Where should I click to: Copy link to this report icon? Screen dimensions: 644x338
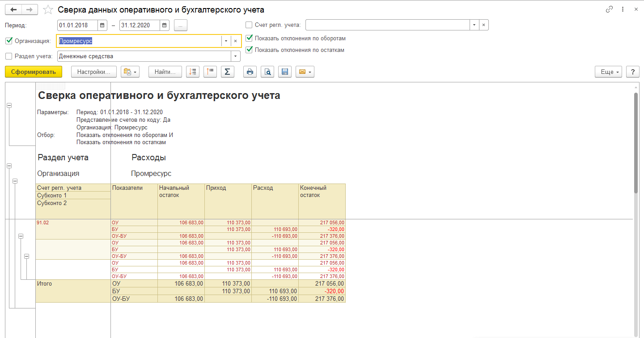(x=609, y=9)
